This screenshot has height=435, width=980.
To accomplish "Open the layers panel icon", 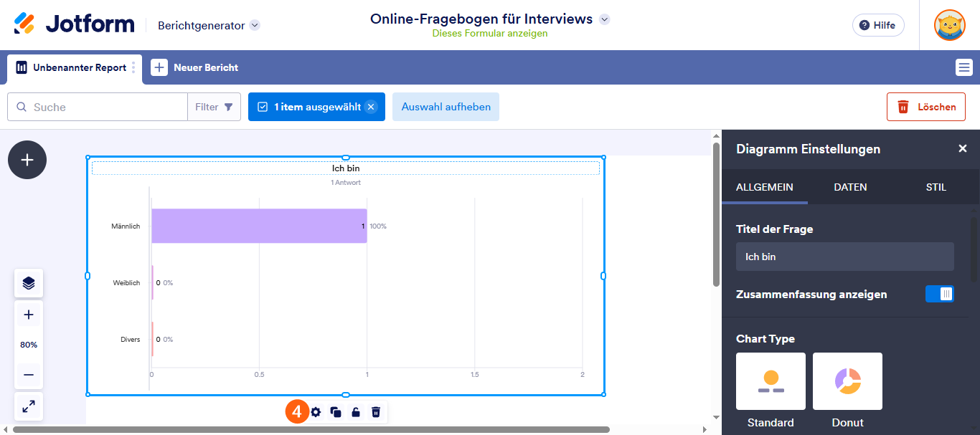I will pos(29,283).
